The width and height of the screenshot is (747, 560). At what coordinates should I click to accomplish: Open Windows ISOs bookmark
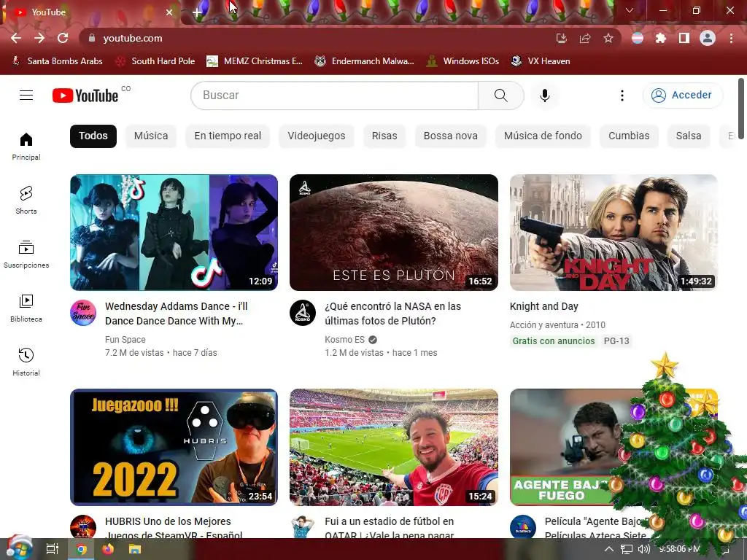coord(462,61)
